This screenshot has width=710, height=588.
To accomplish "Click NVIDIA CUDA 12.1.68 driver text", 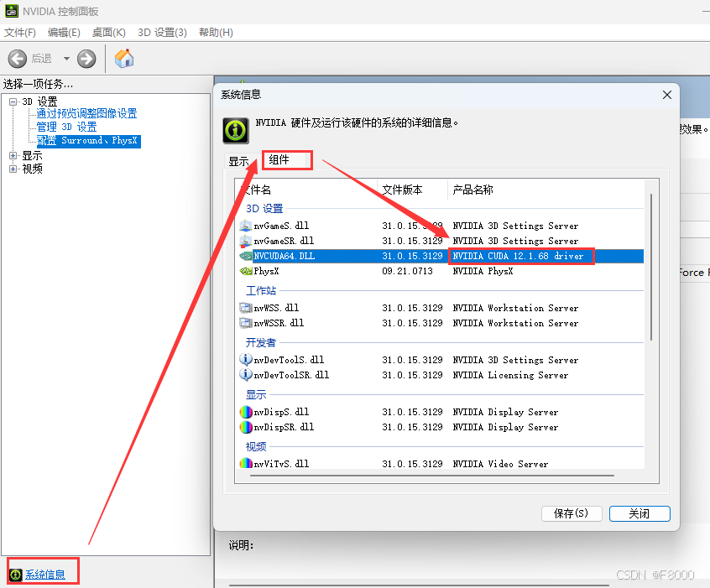I will [518, 256].
